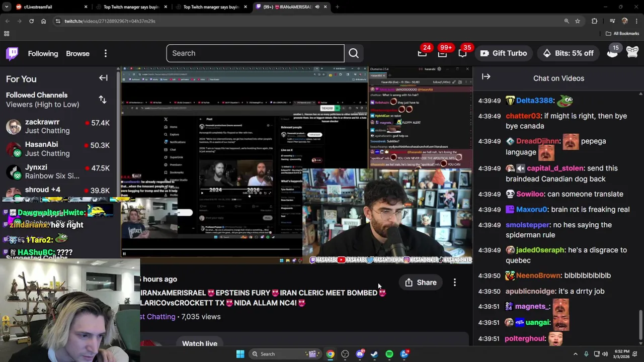
Task: Click username jaded0seraph in chat
Action: click(541, 250)
